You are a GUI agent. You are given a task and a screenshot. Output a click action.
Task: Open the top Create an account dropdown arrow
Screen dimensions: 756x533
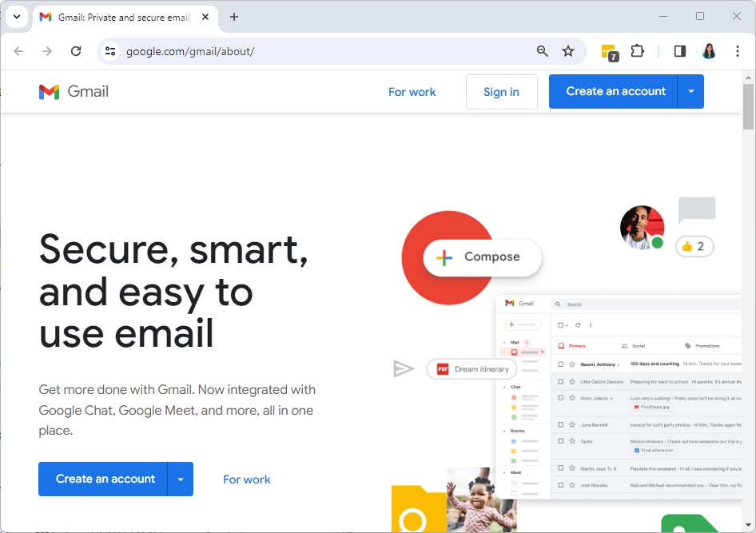pos(690,91)
